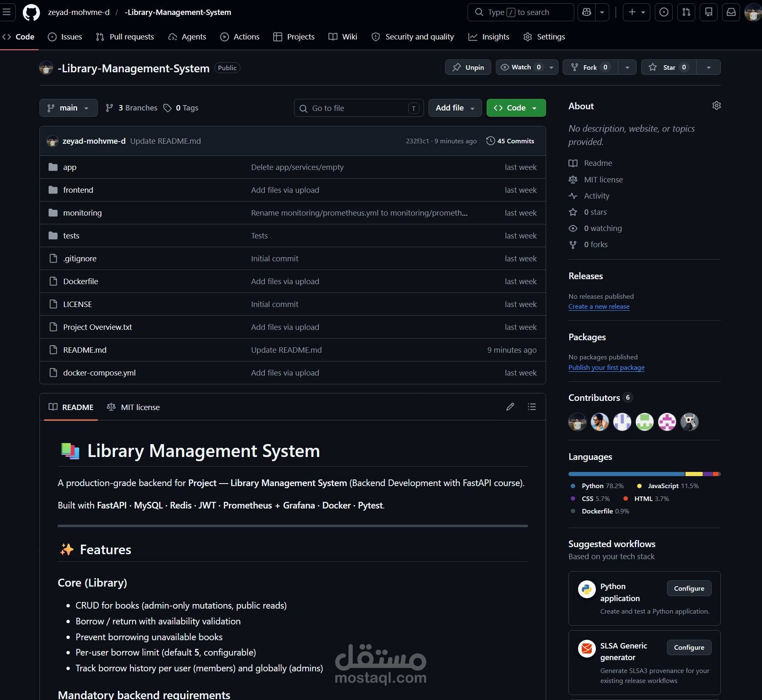Expand the Add file dropdown
The image size is (762, 700).
(x=455, y=108)
